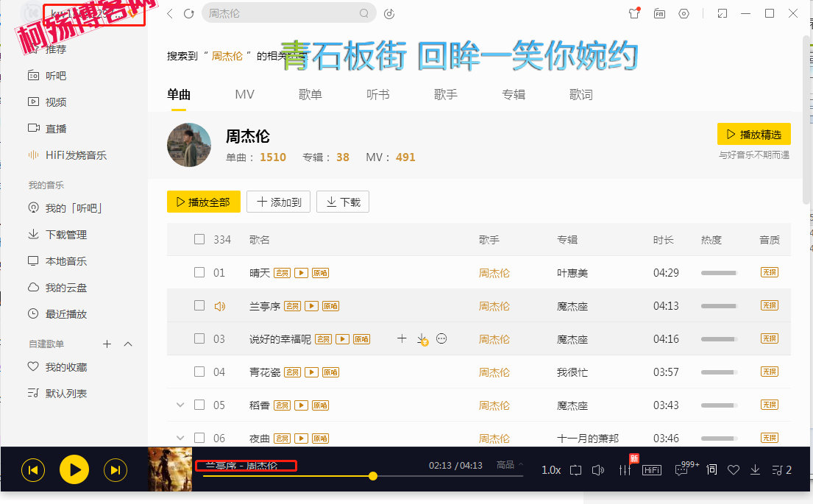The image size is (813, 504).
Task: Switch to the MV tab
Action: point(245,94)
